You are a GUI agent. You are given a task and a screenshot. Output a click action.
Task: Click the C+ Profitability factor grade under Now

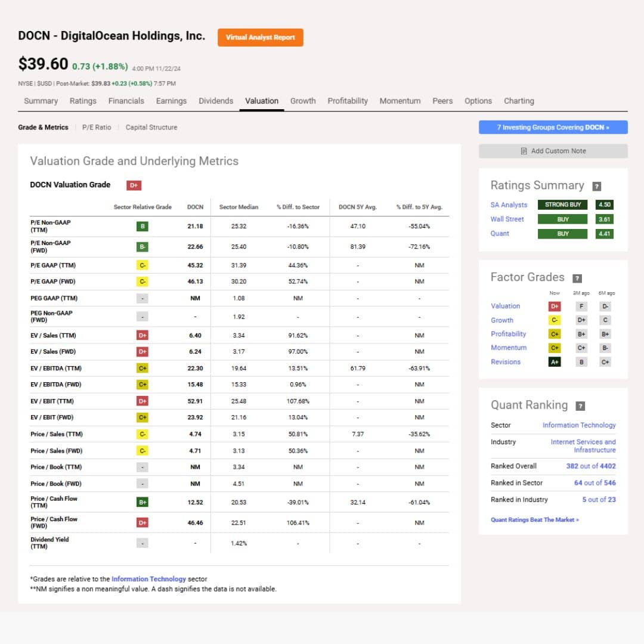(x=555, y=335)
